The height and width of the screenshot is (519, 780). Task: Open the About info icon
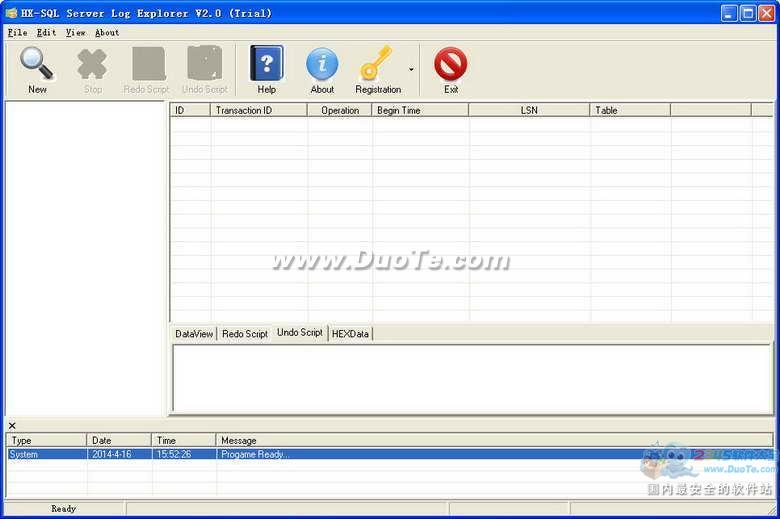322,64
